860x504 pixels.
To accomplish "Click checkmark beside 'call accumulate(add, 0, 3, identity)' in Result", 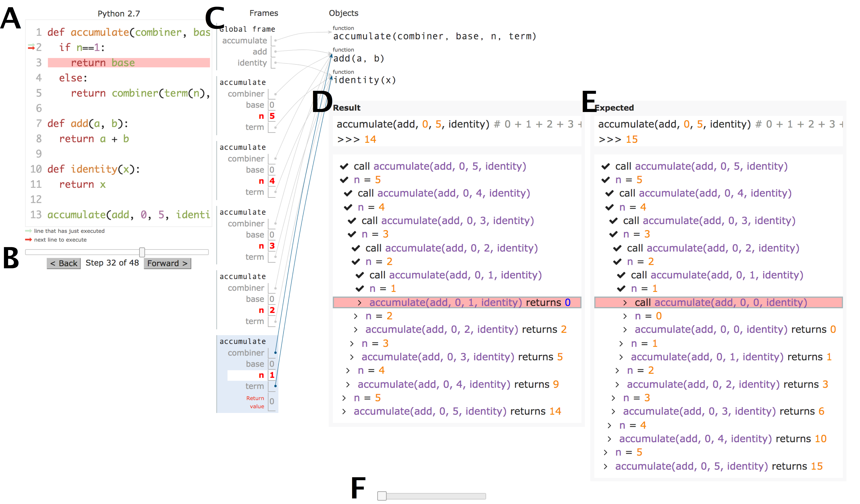I will tap(352, 221).
